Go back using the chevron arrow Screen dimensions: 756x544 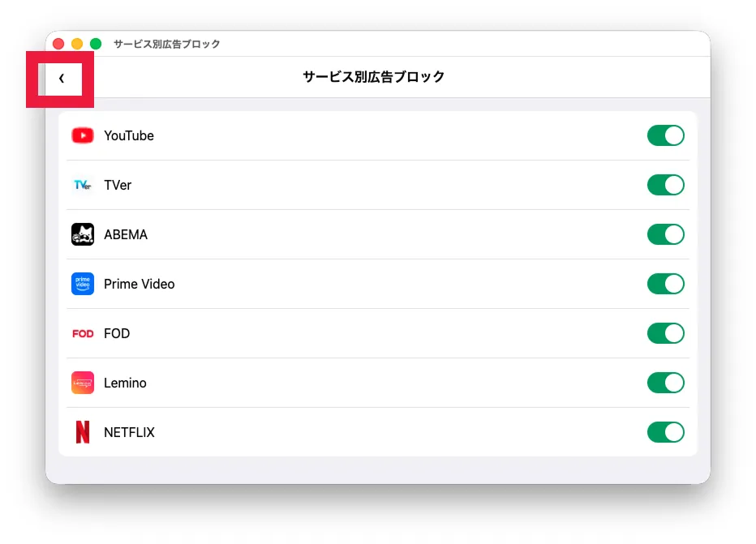pos(61,78)
